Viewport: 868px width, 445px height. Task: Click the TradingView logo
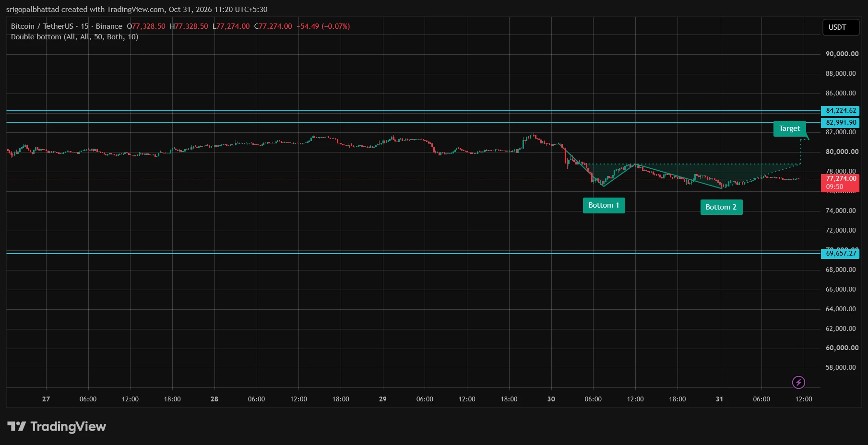point(57,426)
